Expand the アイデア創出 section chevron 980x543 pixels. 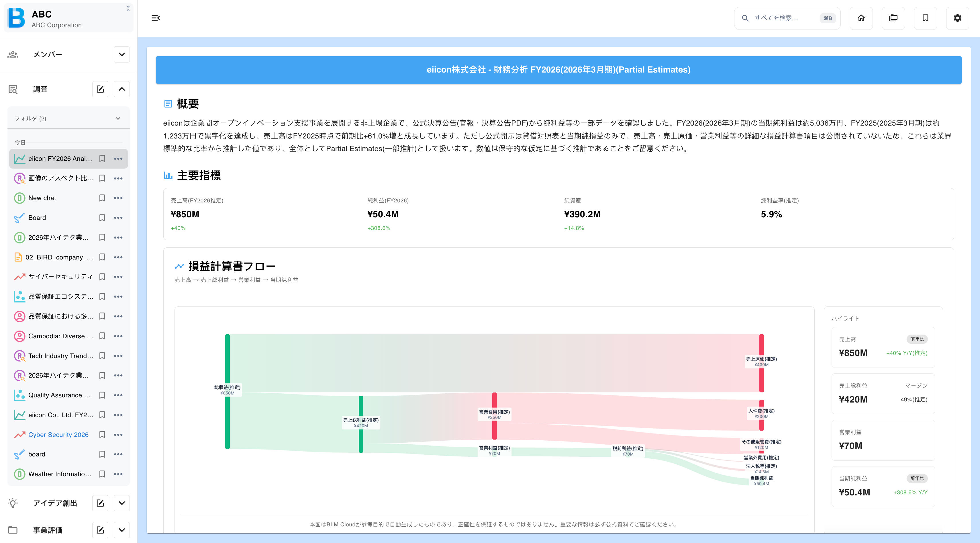tap(122, 503)
